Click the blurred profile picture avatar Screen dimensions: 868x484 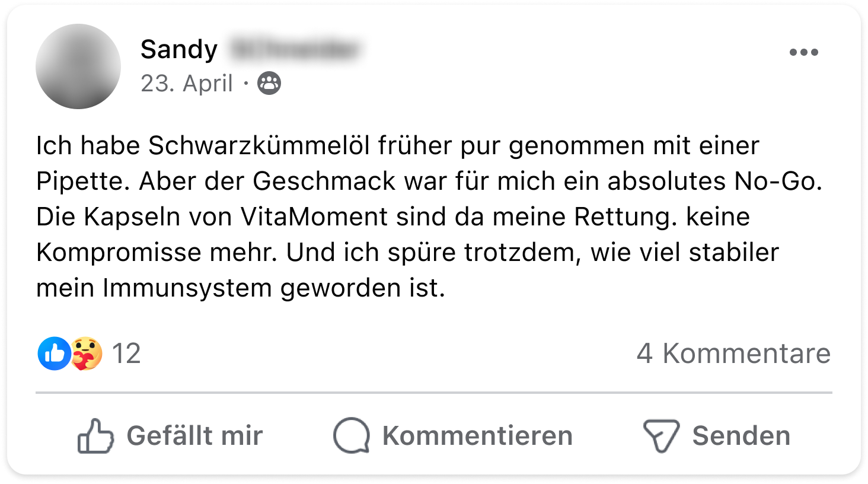point(78,66)
